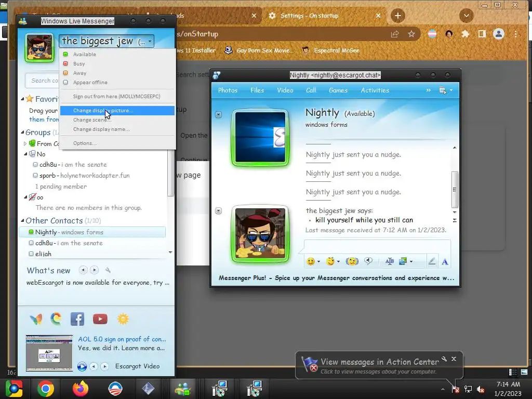
Task: Click the sun weather icon
Action: pyautogui.click(x=123, y=319)
